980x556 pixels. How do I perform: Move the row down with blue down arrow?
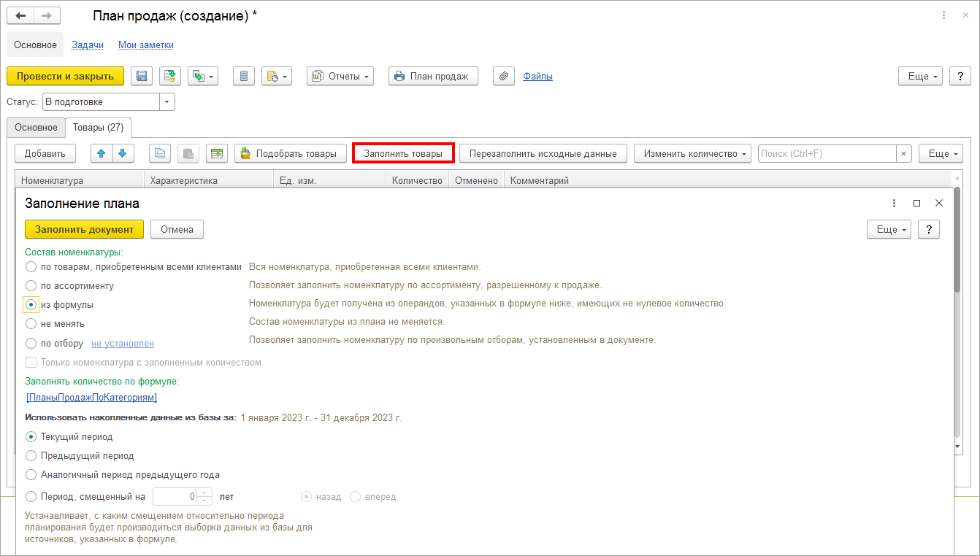pyautogui.click(x=123, y=153)
